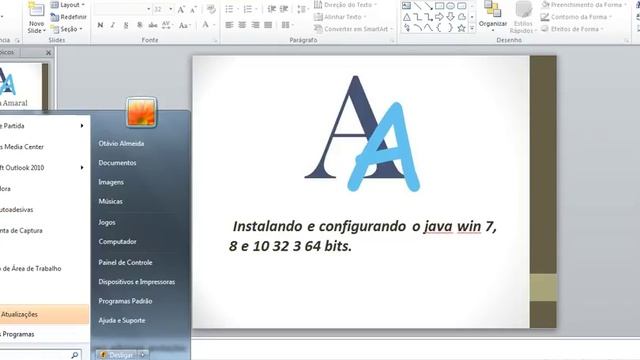Justify the paragraph text
The height and width of the screenshot is (360, 640).
(x=268, y=25)
